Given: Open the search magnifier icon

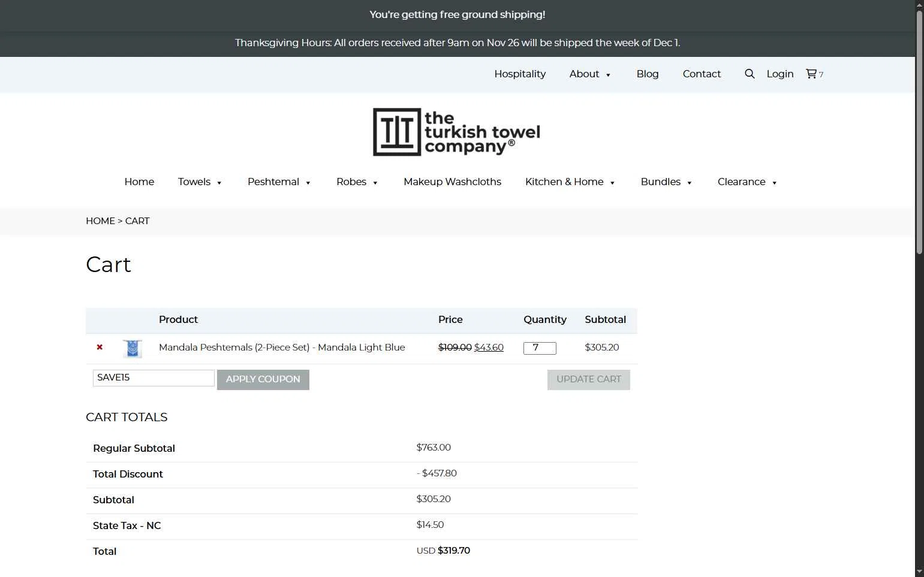Looking at the screenshot, I should tap(750, 74).
